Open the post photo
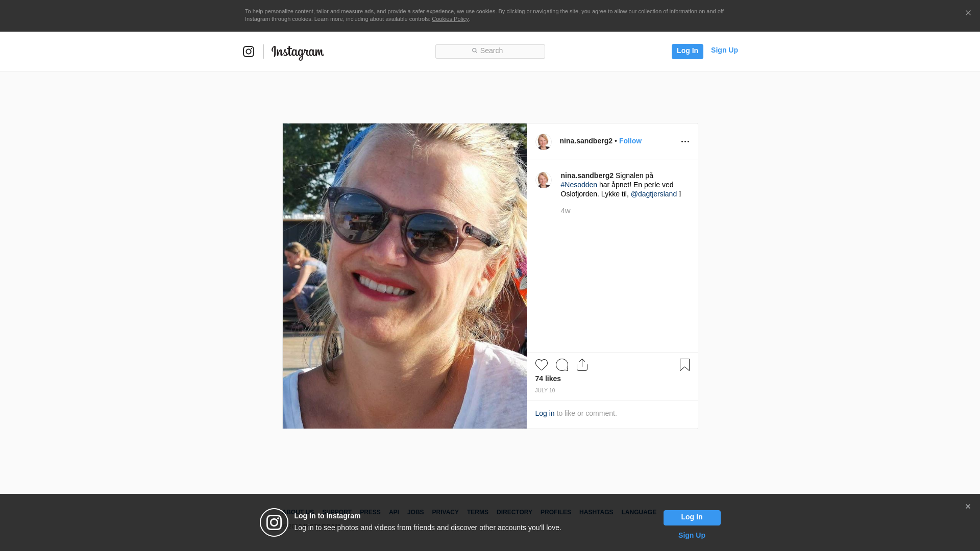The image size is (980, 551). [405, 276]
